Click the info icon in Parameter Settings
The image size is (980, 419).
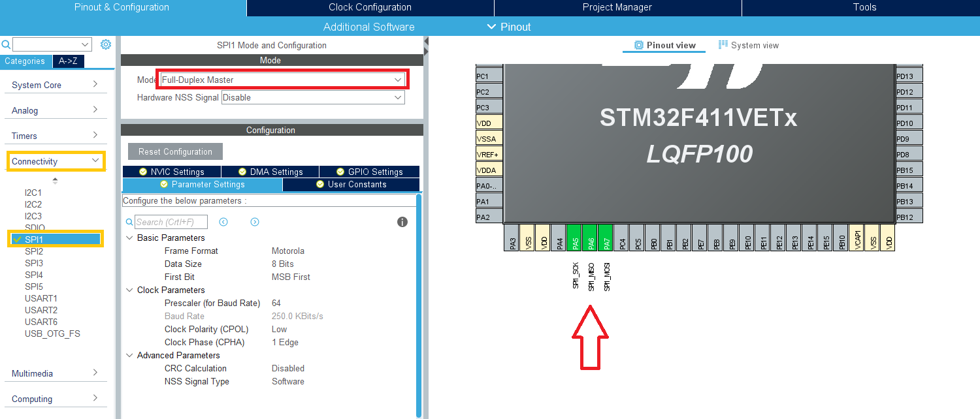pyautogui.click(x=402, y=222)
